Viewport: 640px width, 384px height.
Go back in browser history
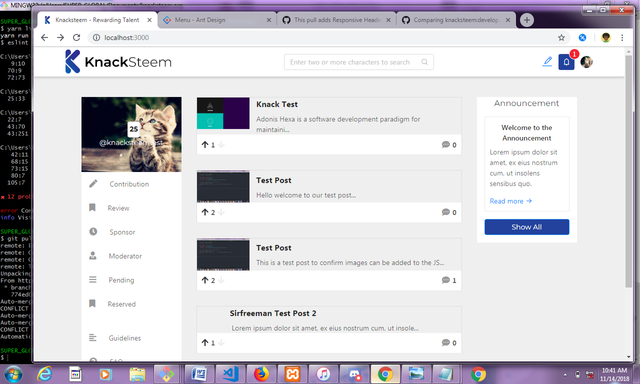(x=44, y=38)
